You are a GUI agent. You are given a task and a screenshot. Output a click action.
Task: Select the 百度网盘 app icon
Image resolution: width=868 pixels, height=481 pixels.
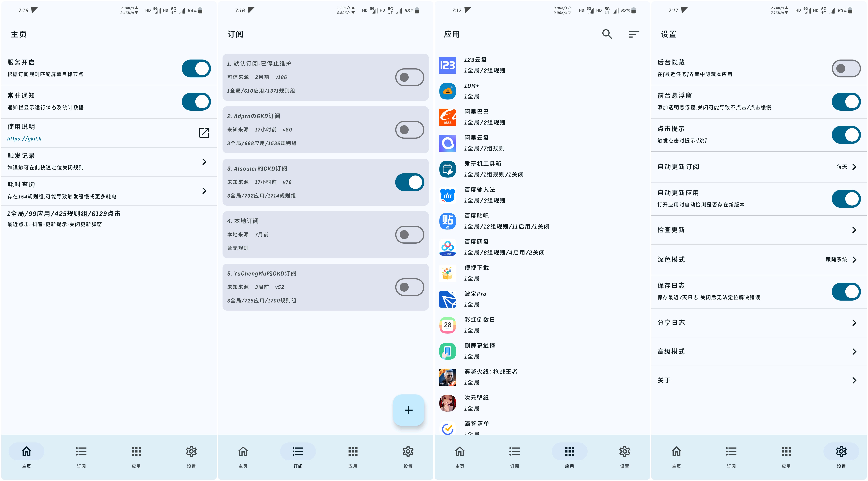click(447, 247)
